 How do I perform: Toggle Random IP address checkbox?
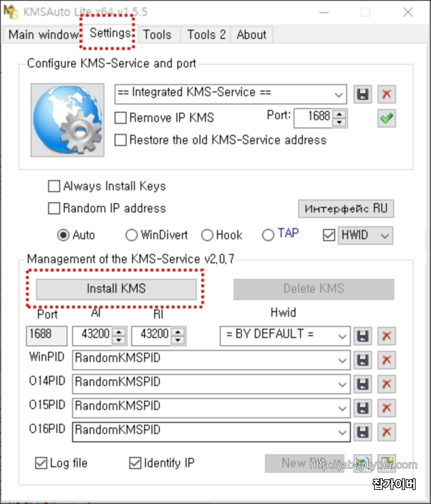(x=54, y=208)
